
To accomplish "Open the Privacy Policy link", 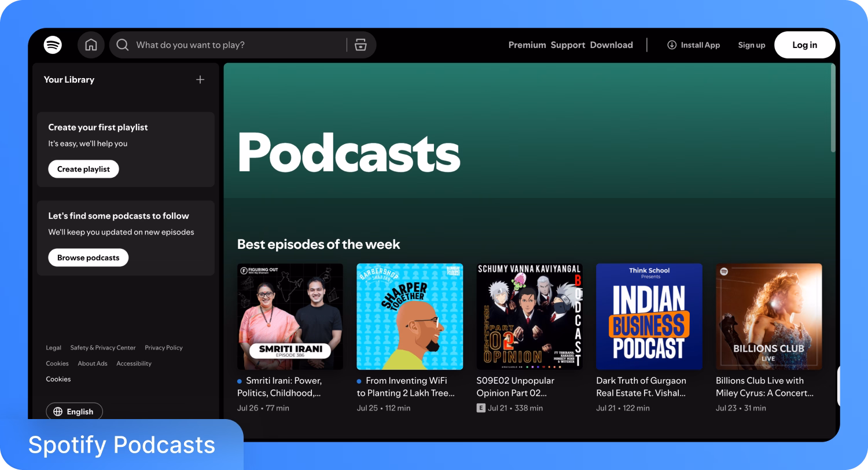I will [164, 348].
